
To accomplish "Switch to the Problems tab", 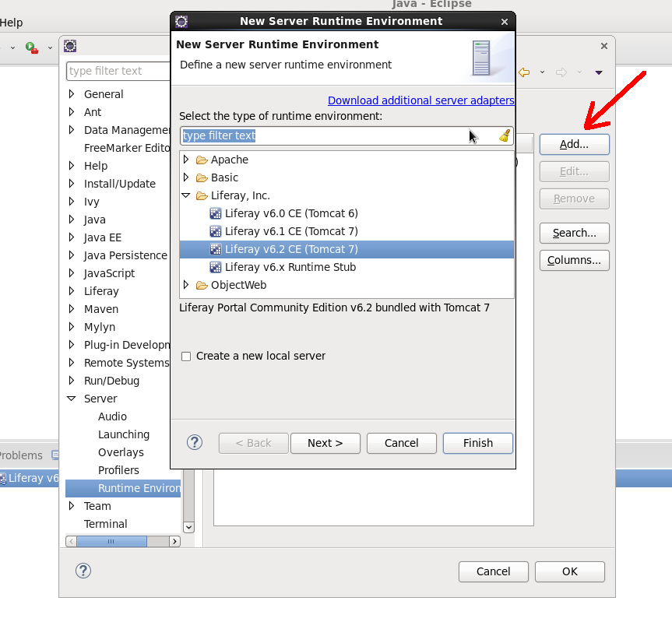I will click(x=20, y=455).
